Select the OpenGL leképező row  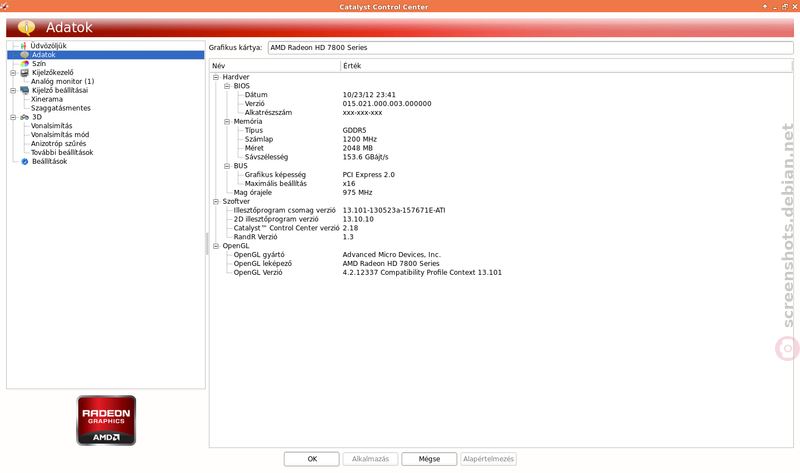[x=501, y=264]
